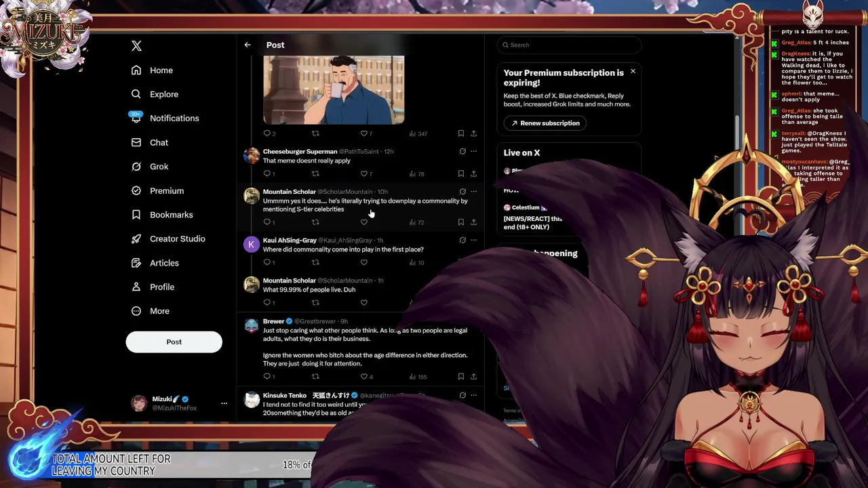This screenshot has width=868, height=488.
Task: Click Renew subscription button
Action: click(x=545, y=123)
